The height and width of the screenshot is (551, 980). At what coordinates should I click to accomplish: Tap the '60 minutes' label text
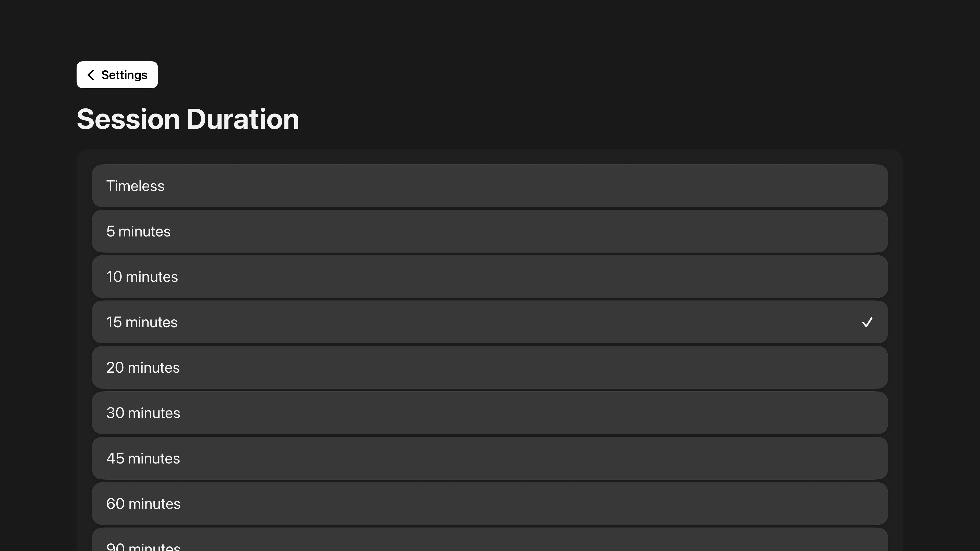coord(143,504)
